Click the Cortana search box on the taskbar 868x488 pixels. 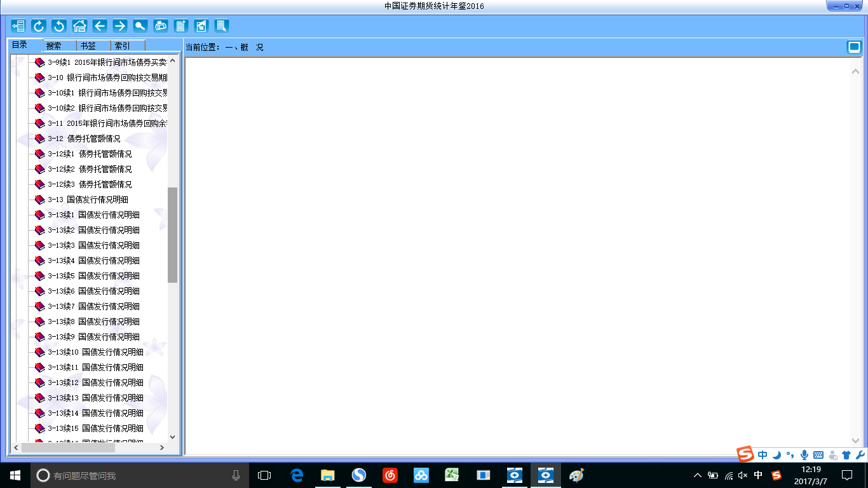pyautogui.click(x=139, y=475)
